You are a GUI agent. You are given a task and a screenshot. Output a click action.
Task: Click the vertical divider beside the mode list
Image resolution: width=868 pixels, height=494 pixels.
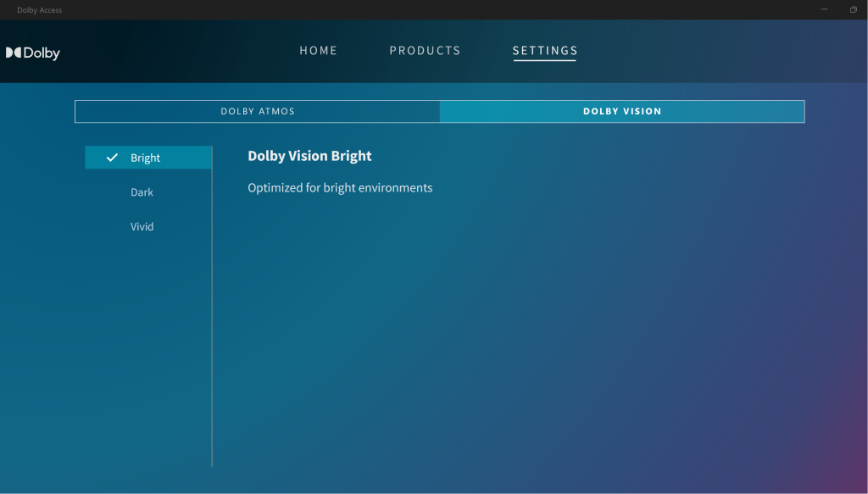tap(212, 339)
